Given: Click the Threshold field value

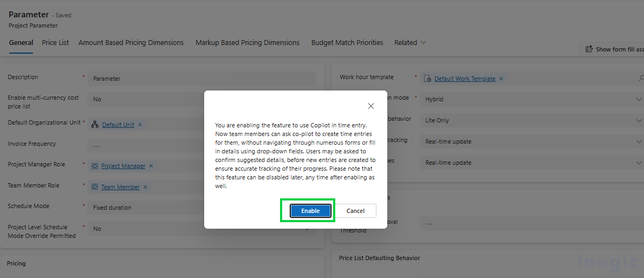Looking at the screenshot, I should [x=532, y=224].
